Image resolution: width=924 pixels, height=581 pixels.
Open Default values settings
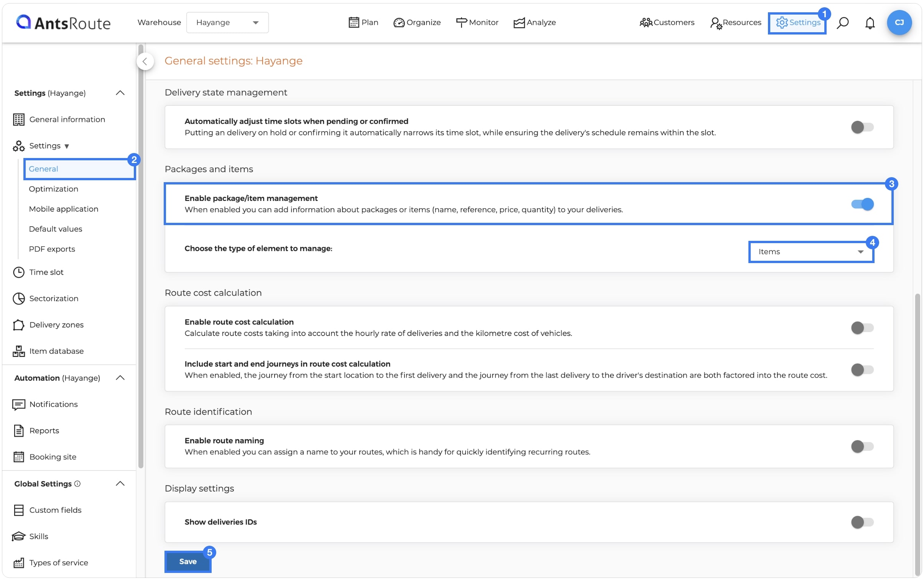tap(55, 229)
